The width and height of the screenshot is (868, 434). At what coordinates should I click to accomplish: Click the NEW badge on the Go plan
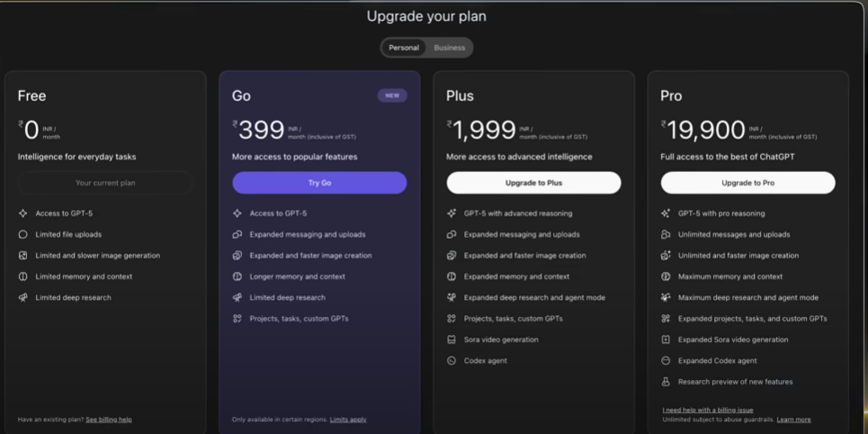click(392, 95)
